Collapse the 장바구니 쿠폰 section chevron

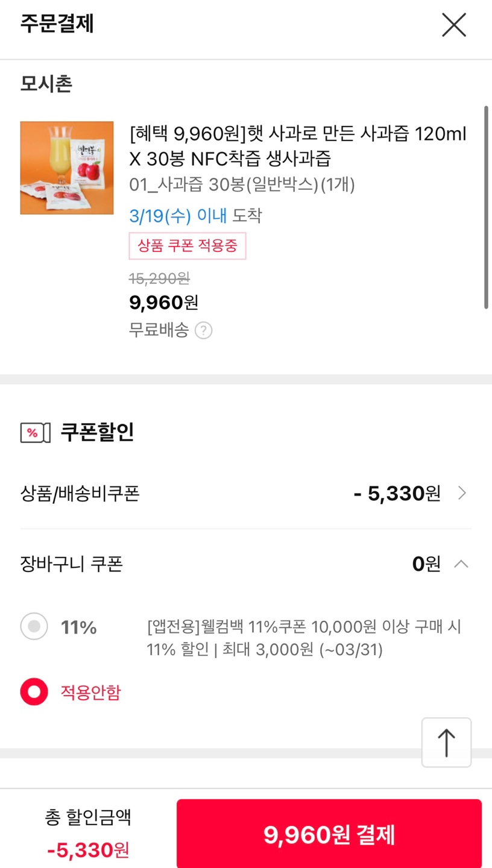(x=461, y=564)
